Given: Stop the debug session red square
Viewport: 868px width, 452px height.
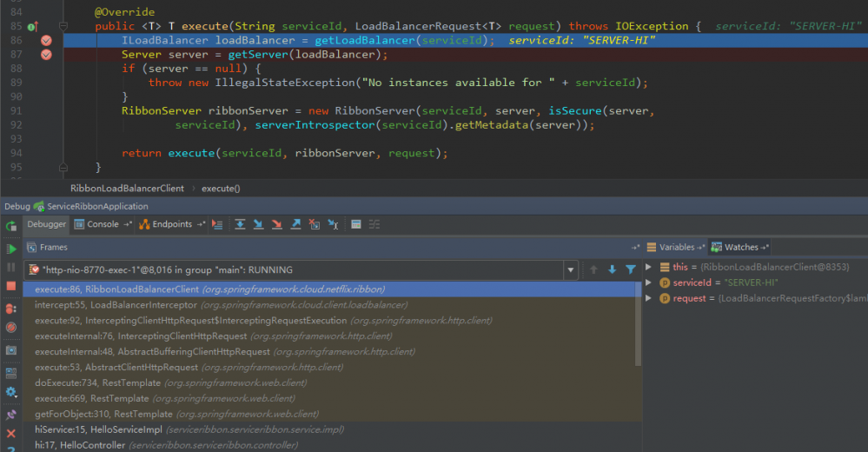Looking at the screenshot, I should pyautogui.click(x=11, y=286).
